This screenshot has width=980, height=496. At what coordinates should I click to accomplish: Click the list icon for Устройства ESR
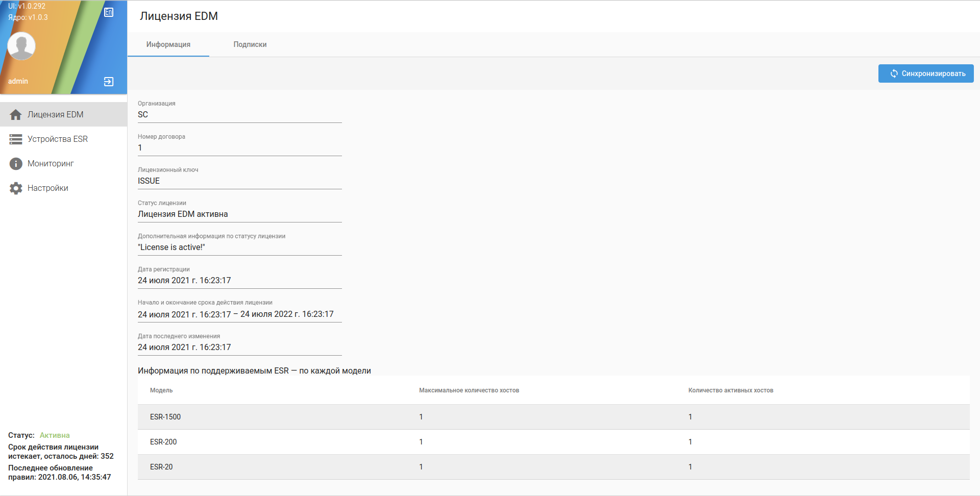(16, 139)
